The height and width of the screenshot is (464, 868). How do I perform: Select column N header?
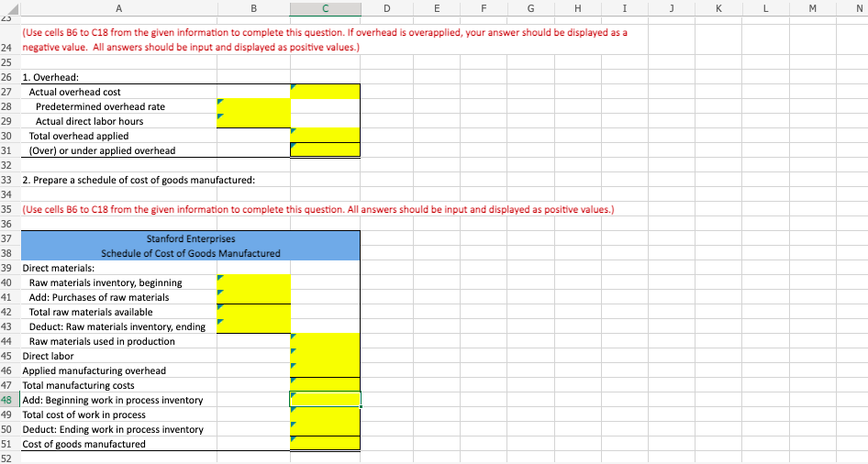(852, 7)
